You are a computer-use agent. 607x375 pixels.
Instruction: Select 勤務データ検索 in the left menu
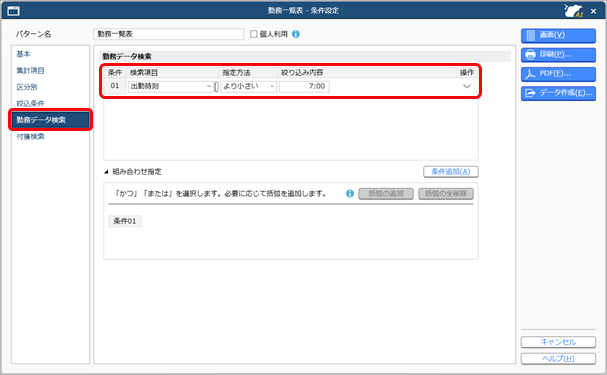click(50, 120)
